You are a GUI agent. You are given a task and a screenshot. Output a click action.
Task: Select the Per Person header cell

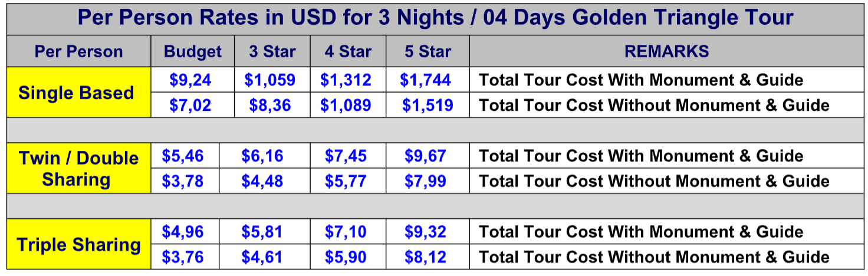click(x=78, y=51)
